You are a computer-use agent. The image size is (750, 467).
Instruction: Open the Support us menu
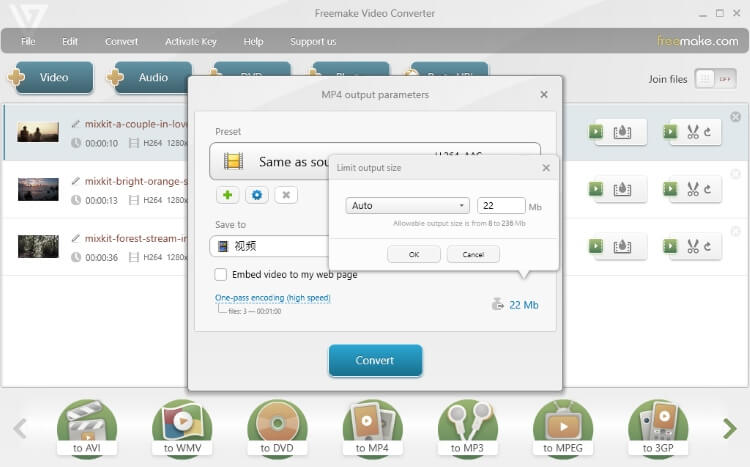(313, 42)
